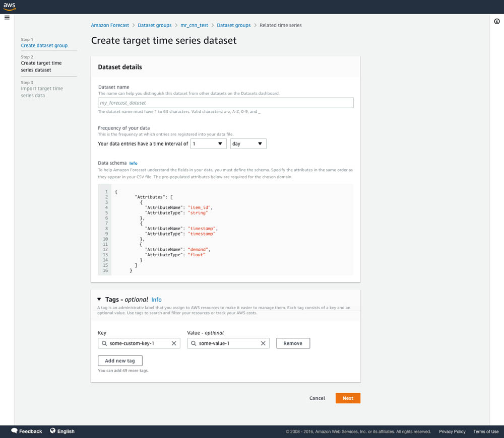Click the Next button

[348, 398]
